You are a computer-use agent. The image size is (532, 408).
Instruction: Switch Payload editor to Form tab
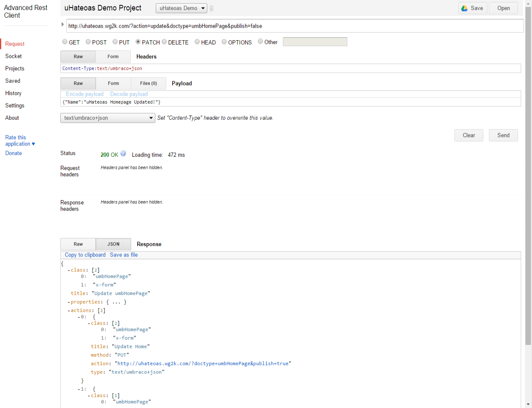point(113,83)
